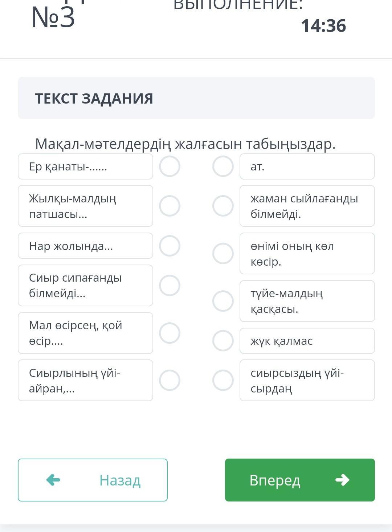The image size is (392, 532).
Task: Click the left arrow icon in Назад
Action: click(53, 480)
